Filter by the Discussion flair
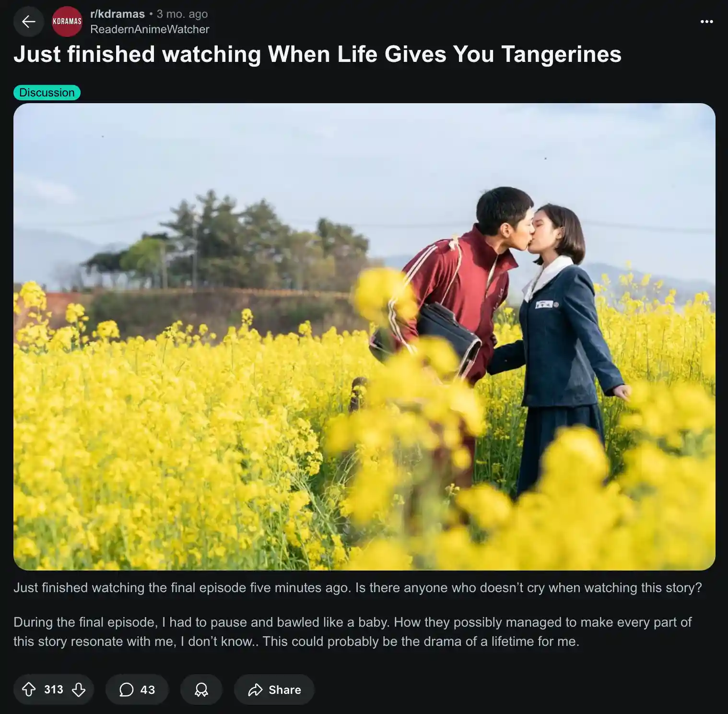This screenshot has width=728, height=714. pyautogui.click(x=47, y=93)
